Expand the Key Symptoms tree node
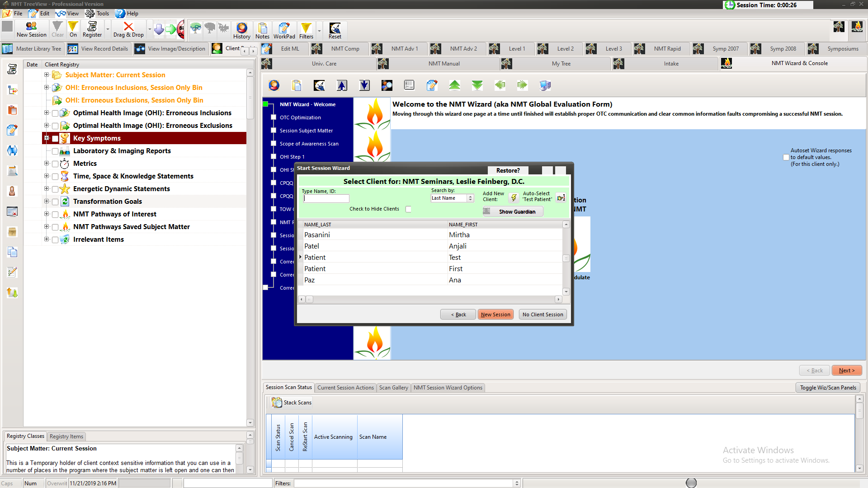 [47, 138]
